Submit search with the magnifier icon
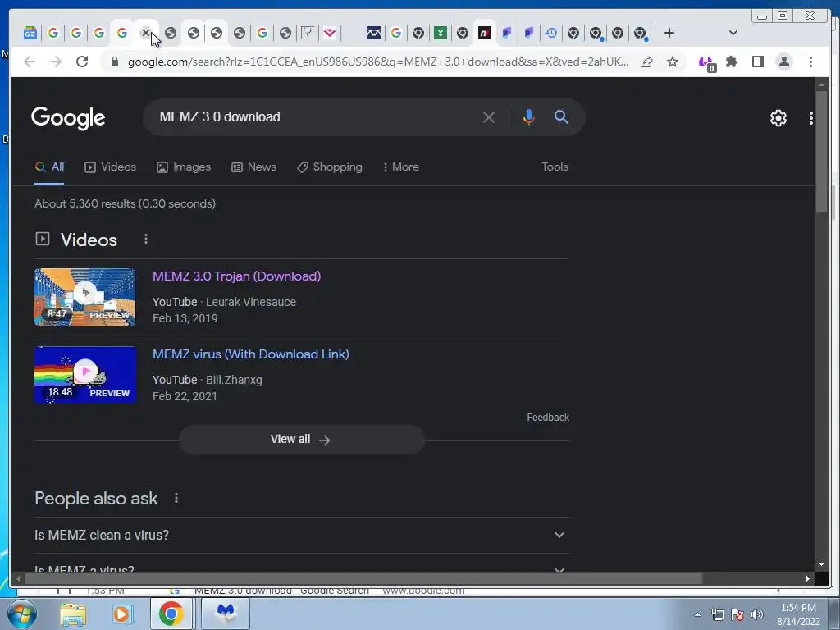 (x=561, y=117)
